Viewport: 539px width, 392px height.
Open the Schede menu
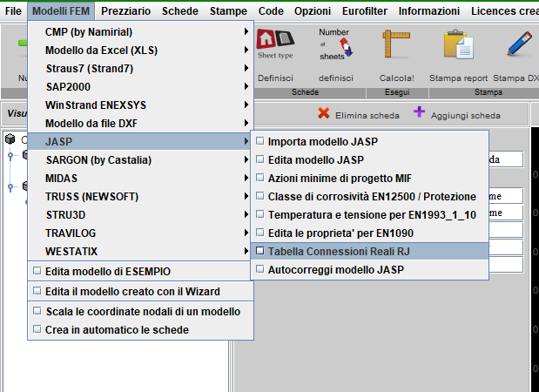(180, 11)
